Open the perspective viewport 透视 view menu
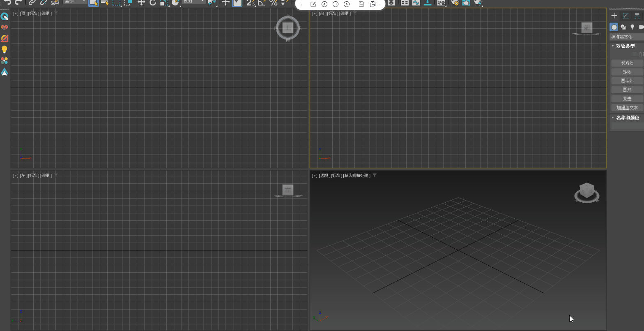This screenshot has height=331, width=644. point(324,176)
